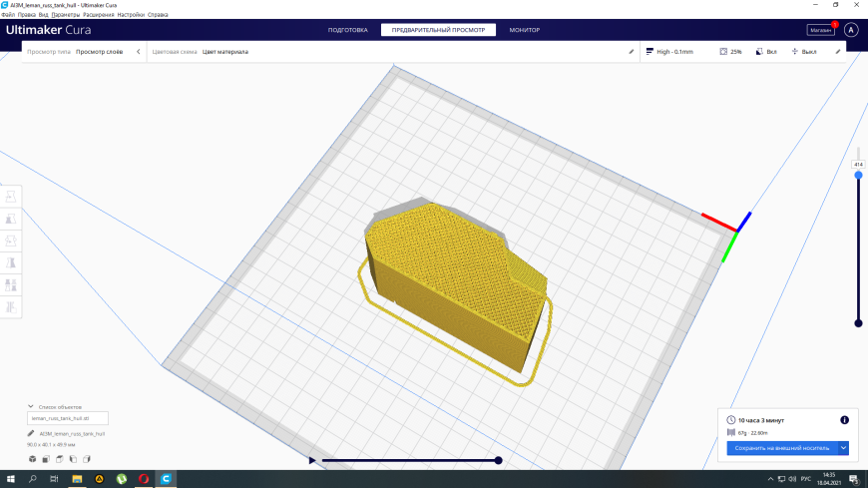
Task: Click the 10 часа 3 минут time estimate
Action: point(761,420)
